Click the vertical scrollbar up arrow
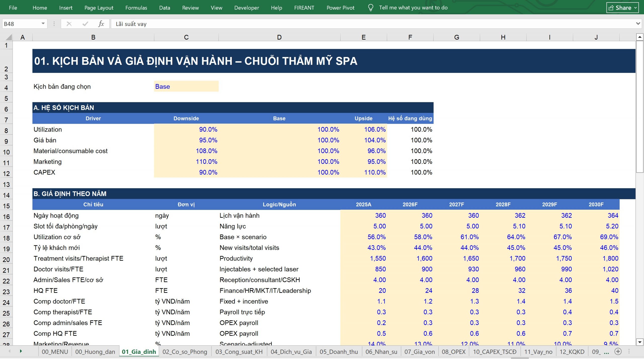The height and width of the screenshot is (359, 644). click(640, 37)
